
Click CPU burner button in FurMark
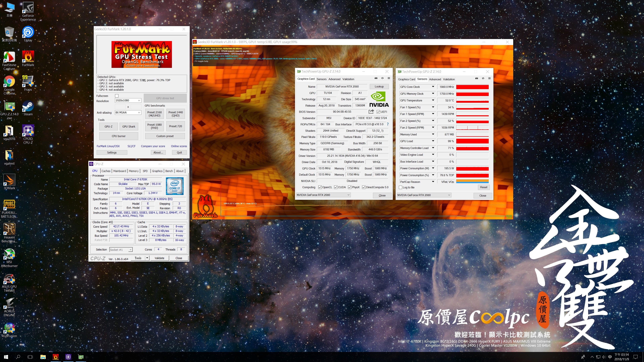click(119, 136)
